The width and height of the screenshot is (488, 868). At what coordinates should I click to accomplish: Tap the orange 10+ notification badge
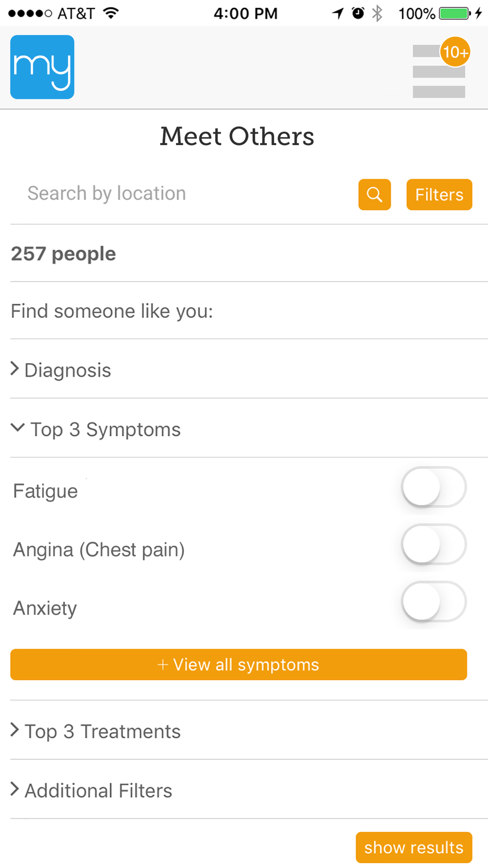click(x=455, y=52)
